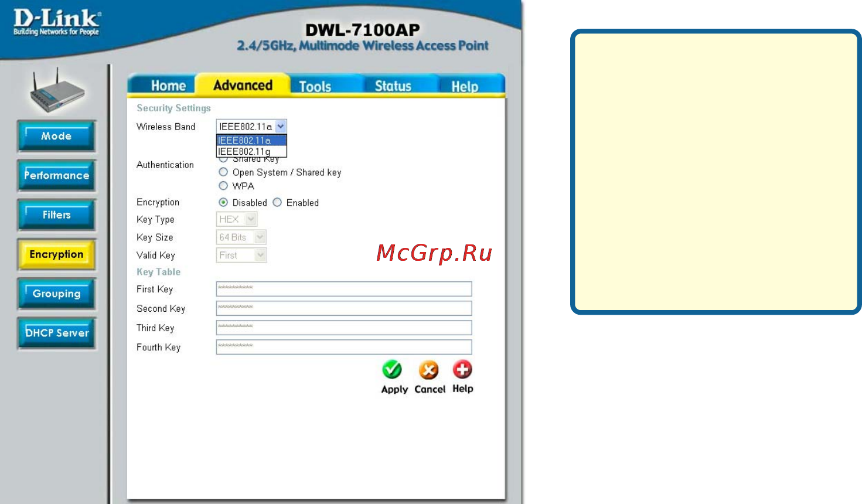Choose IEEE802.11a from the band list
This screenshot has width=862, height=504.
coord(251,140)
